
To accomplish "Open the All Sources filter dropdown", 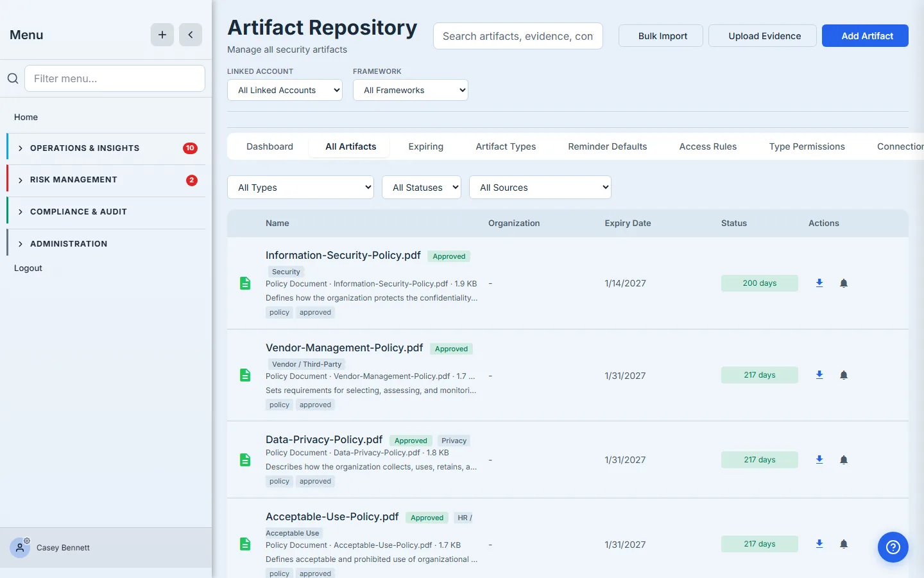I will point(540,188).
